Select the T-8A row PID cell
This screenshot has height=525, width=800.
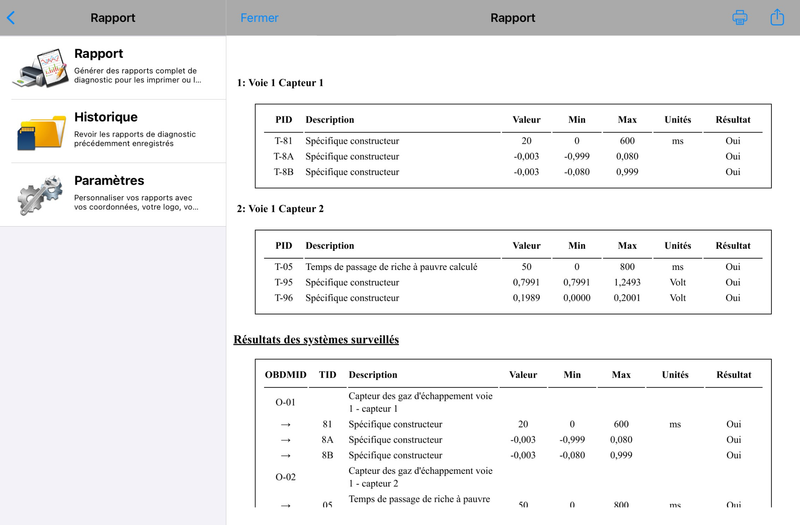coord(284,156)
